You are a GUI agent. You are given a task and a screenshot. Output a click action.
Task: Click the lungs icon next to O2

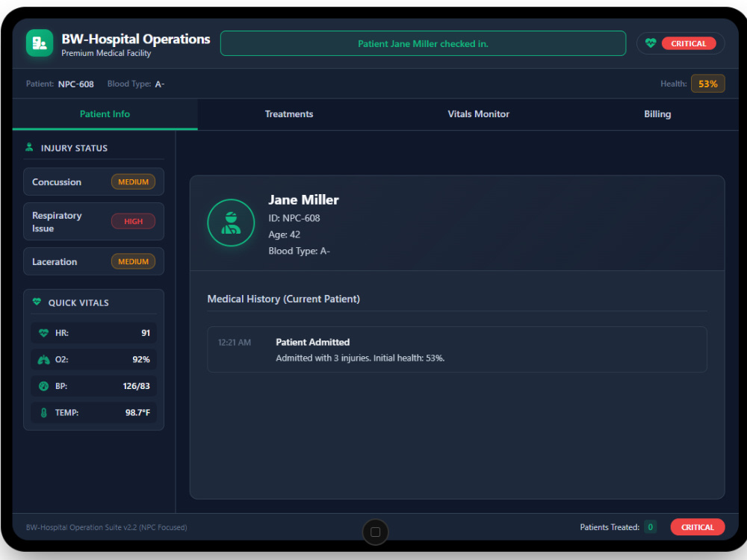pyautogui.click(x=43, y=360)
